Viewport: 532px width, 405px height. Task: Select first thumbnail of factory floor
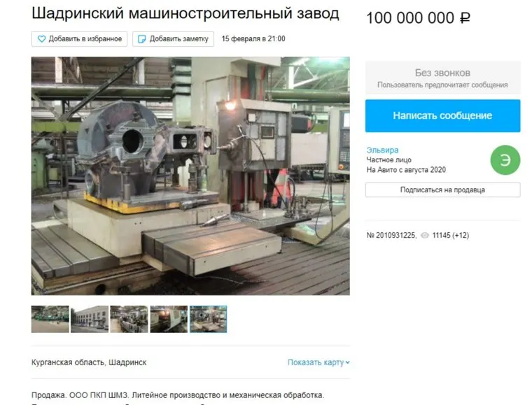click(50, 319)
